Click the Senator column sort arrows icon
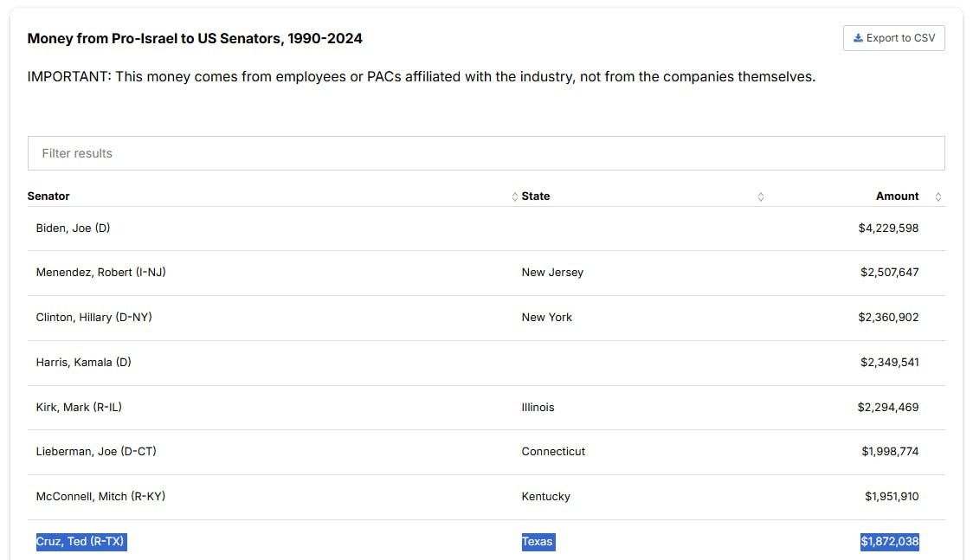This screenshot has width=973, height=560. (x=515, y=196)
